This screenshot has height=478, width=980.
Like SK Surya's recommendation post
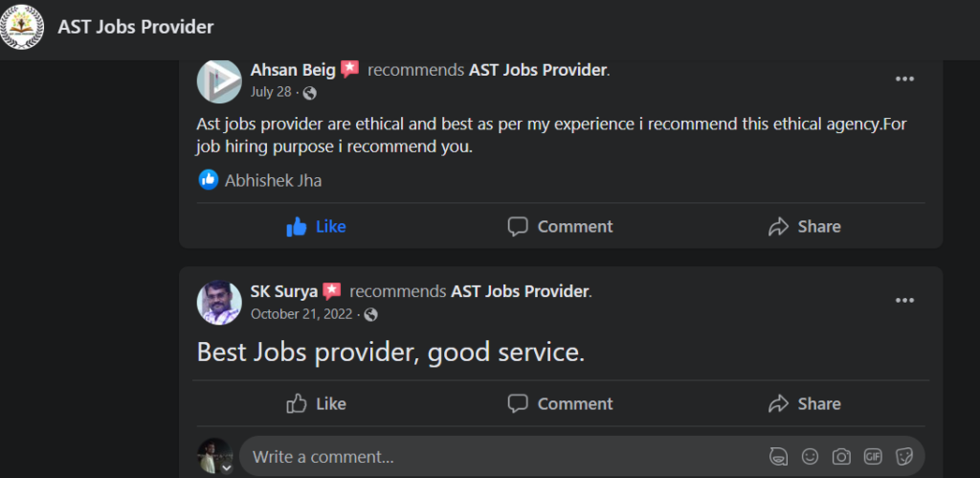coord(316,404)
